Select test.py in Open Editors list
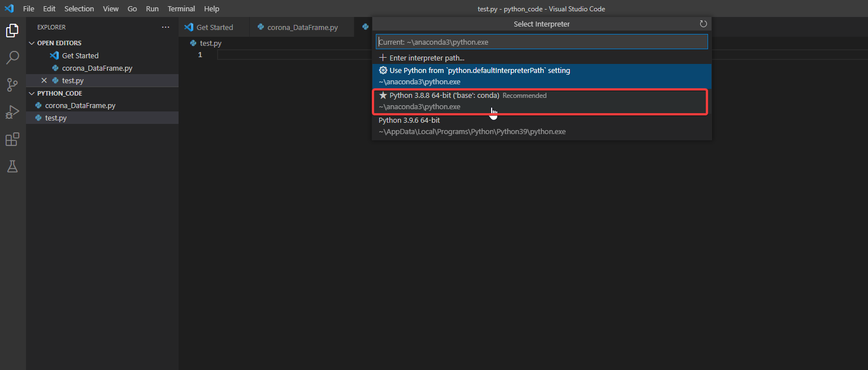868x370 pixels. tap(102, 80)
